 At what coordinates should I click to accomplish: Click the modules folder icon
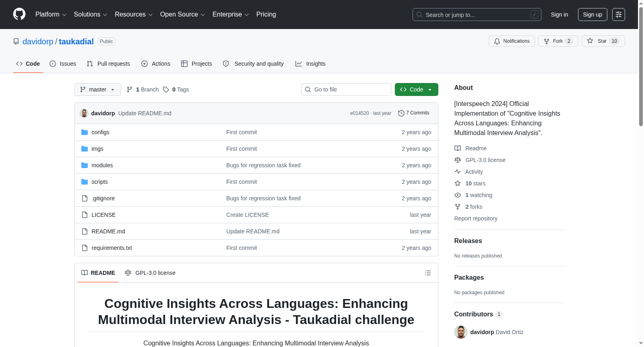tap(85, 165)
